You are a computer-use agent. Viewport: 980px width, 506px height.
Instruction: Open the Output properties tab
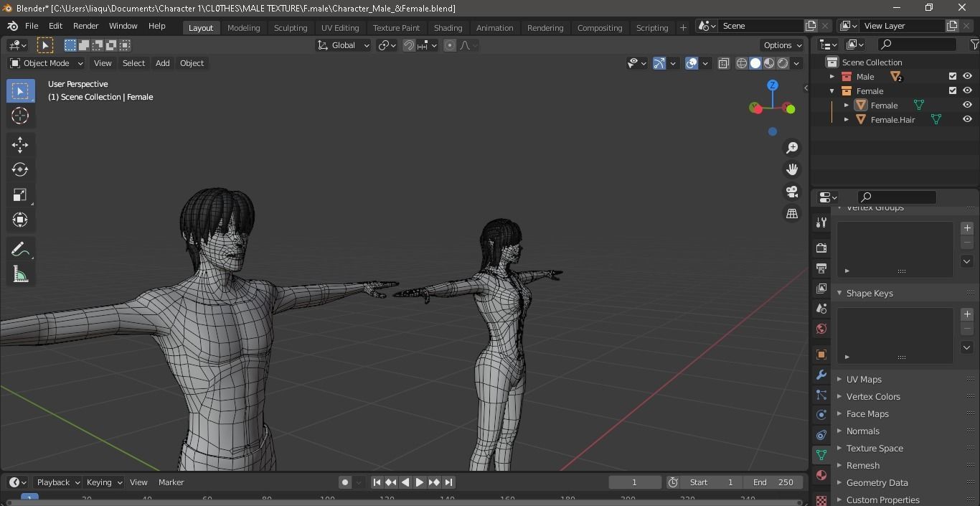(821, 268)
